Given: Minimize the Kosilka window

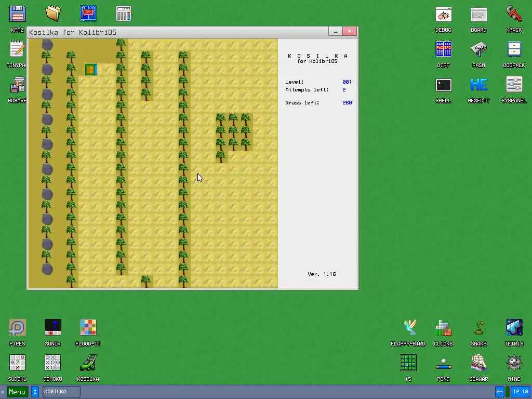Looking at the screenshot, I should click(335, 32).
